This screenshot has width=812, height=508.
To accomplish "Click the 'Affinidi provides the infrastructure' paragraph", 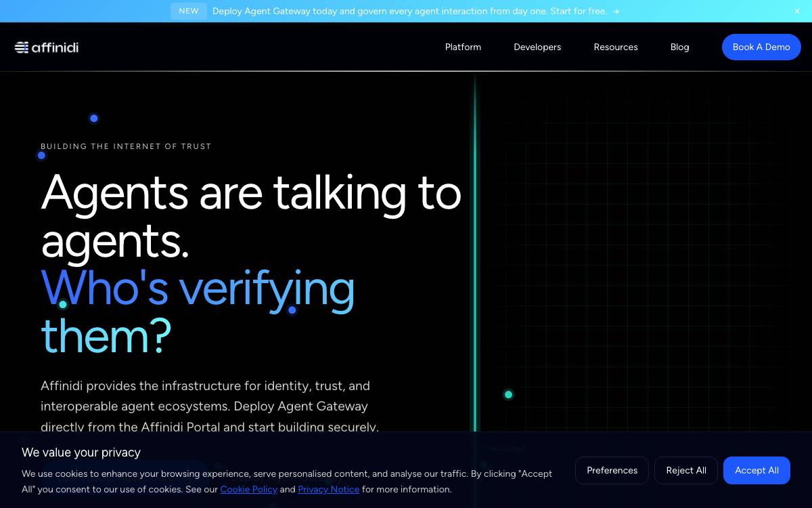I will 210,406.
